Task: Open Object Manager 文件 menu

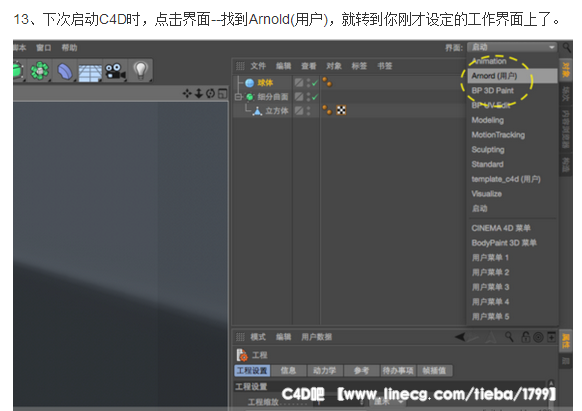Action: point(258,66)
